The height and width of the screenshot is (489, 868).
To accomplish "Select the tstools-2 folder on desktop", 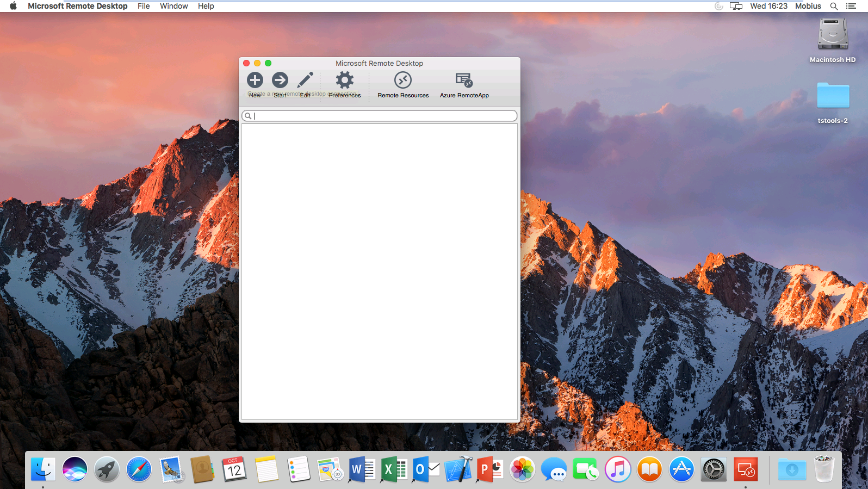I will (x=833, y=95).
